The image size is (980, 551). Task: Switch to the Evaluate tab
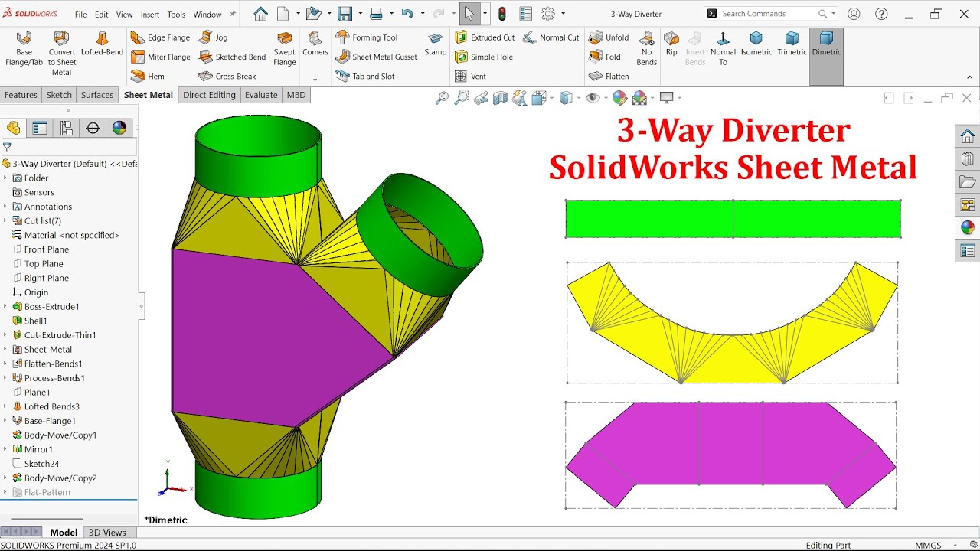(261, 95)
